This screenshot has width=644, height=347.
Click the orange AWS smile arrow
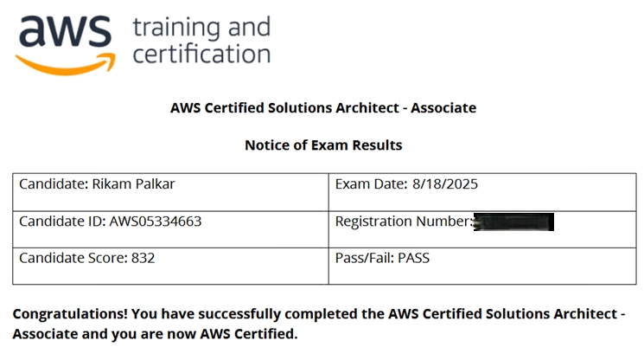tap(66, 65)
